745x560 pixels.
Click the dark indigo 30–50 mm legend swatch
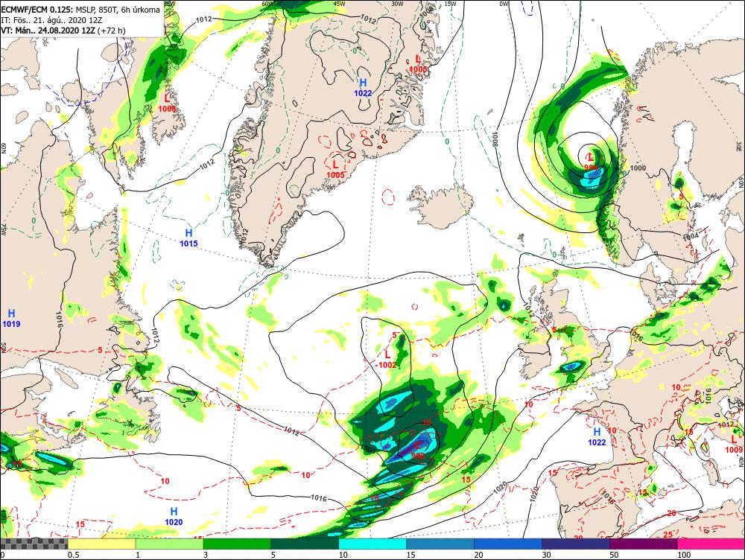coord(576,544)
